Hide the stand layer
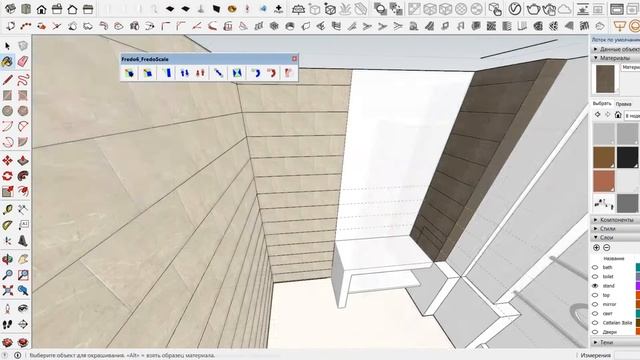 coord(595,286)
